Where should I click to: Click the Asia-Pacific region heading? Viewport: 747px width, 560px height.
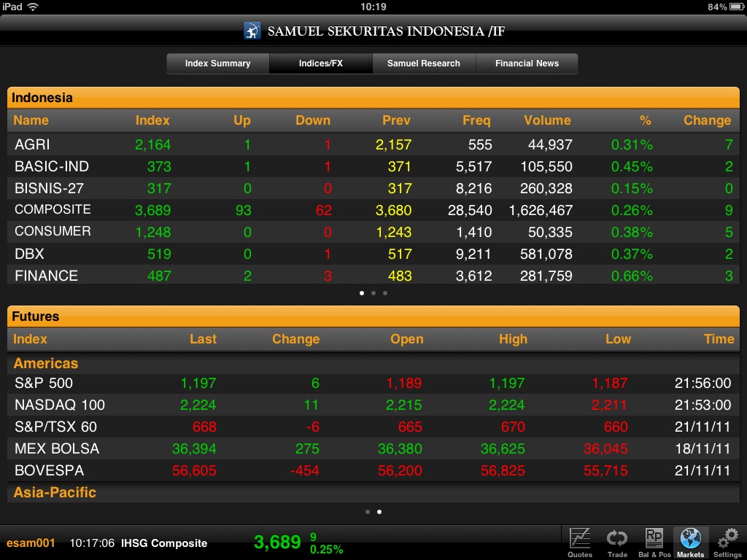coord(55,492)
